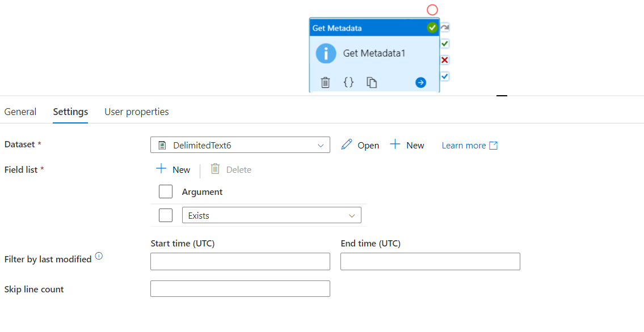The height and width of the screenshot is (332, 644).
Task: Select the On Failure red X connector
Action: coord(445,60)
